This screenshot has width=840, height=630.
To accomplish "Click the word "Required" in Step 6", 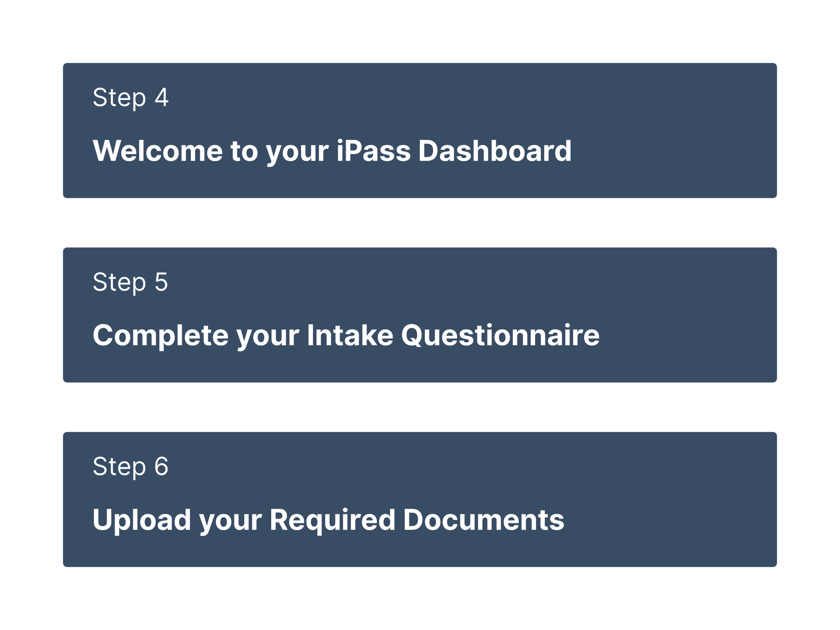I will [332, 520].
